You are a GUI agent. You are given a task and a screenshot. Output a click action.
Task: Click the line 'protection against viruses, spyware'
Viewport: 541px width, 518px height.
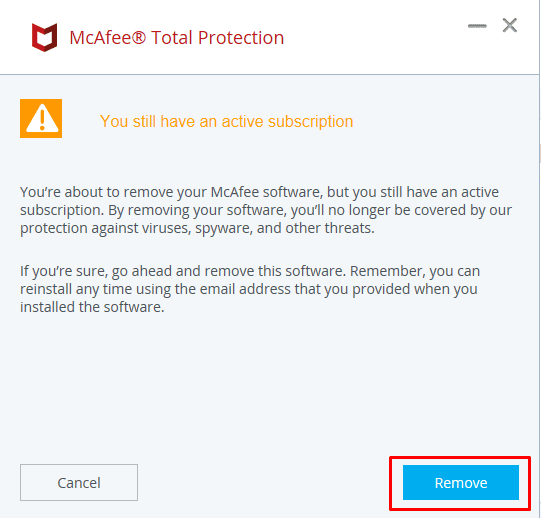[x=197, y=228]
